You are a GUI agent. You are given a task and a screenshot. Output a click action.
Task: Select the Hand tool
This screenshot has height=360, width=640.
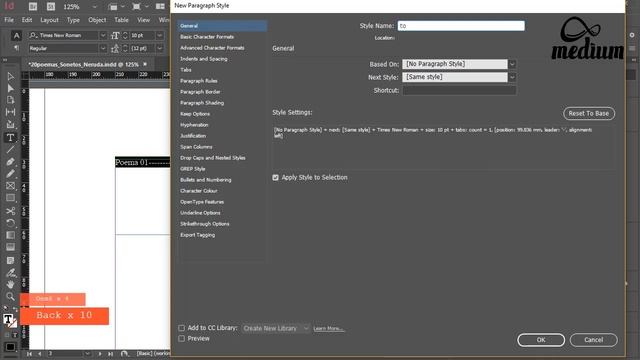pyautogui.click(x=11, y=284)
